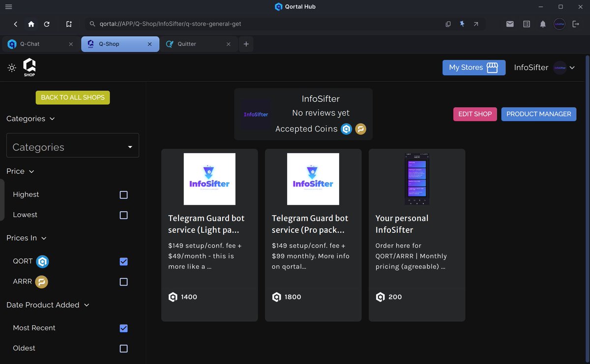
Task: Open the Categories dropdown box
Action: click(73, 145)
